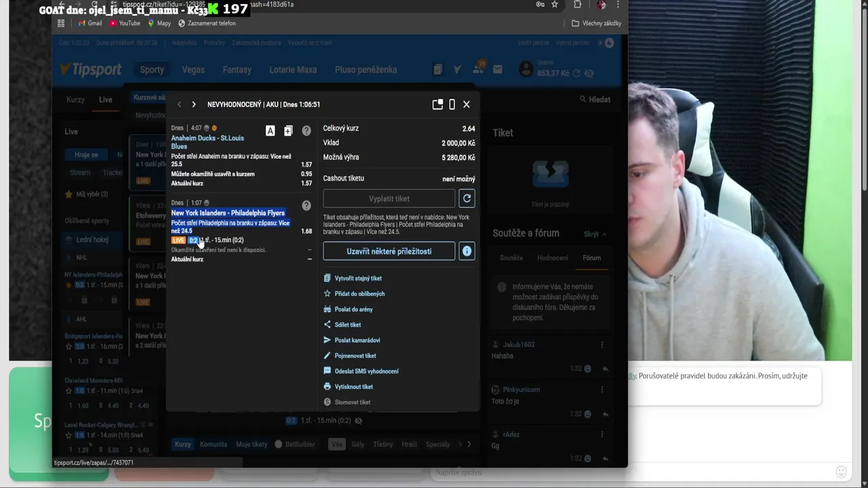
Task: Click 'Vložit peníze' link
Action: pos(534,43)
